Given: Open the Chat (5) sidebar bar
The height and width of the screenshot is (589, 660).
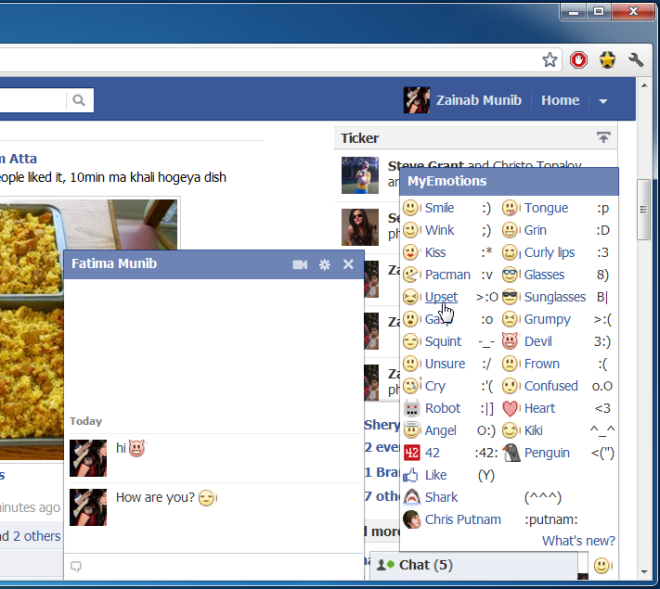Looking at the screenshot, I should pyautogui.click(x=474, y=565).
